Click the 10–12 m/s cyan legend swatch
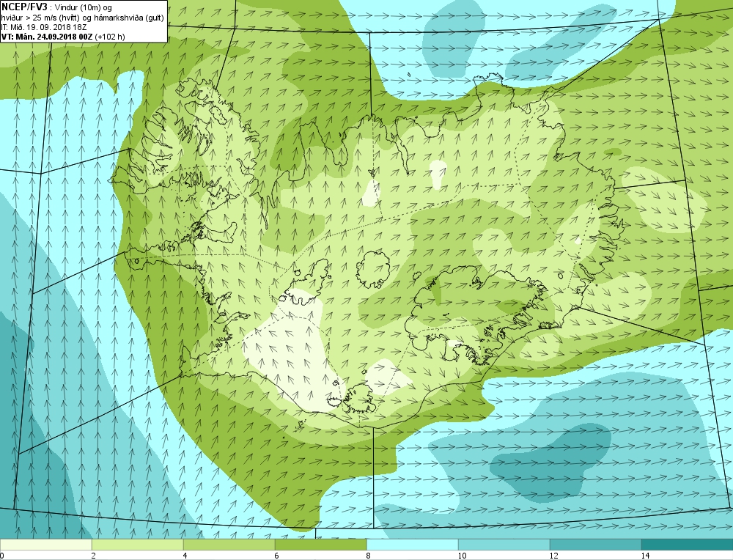Image resolution: width=733 pixels, height=560 pixels. (x=504, y=545)
